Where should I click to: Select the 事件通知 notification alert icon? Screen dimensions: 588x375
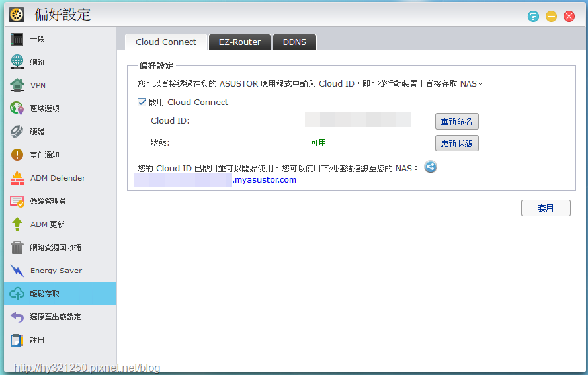pos(17,155)
